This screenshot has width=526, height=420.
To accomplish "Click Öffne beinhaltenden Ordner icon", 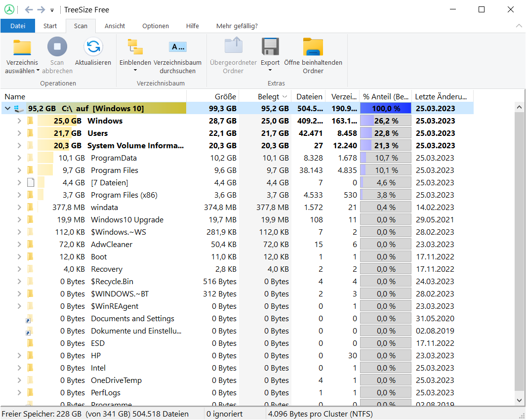I will click(x=313, y=46).
